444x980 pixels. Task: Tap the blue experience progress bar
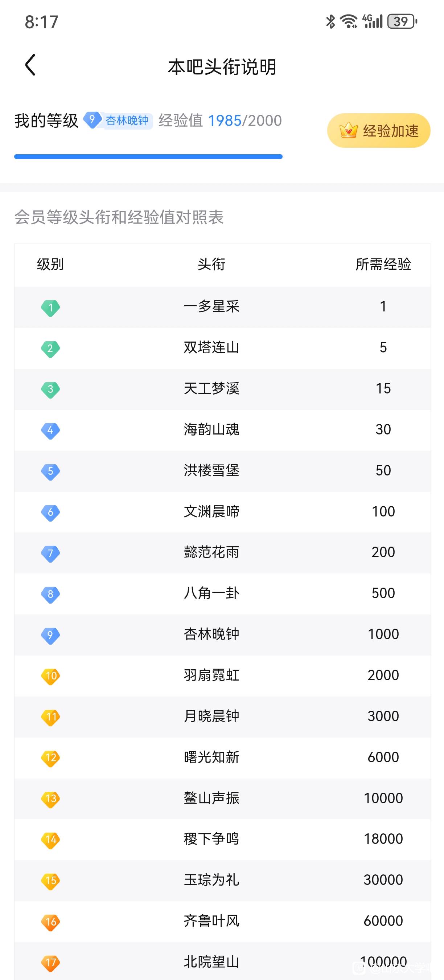click(148, 157)
